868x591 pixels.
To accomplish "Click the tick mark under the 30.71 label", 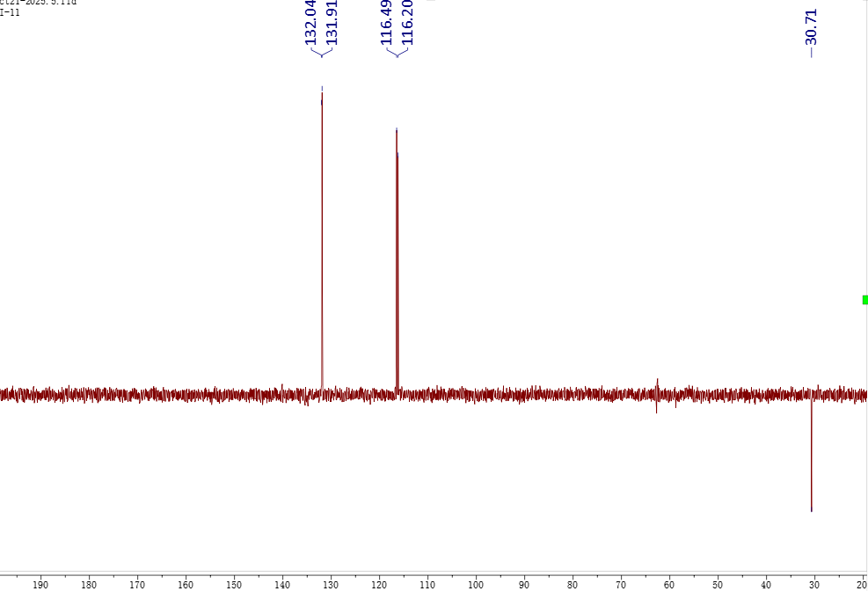I will (x=811, y=53).
